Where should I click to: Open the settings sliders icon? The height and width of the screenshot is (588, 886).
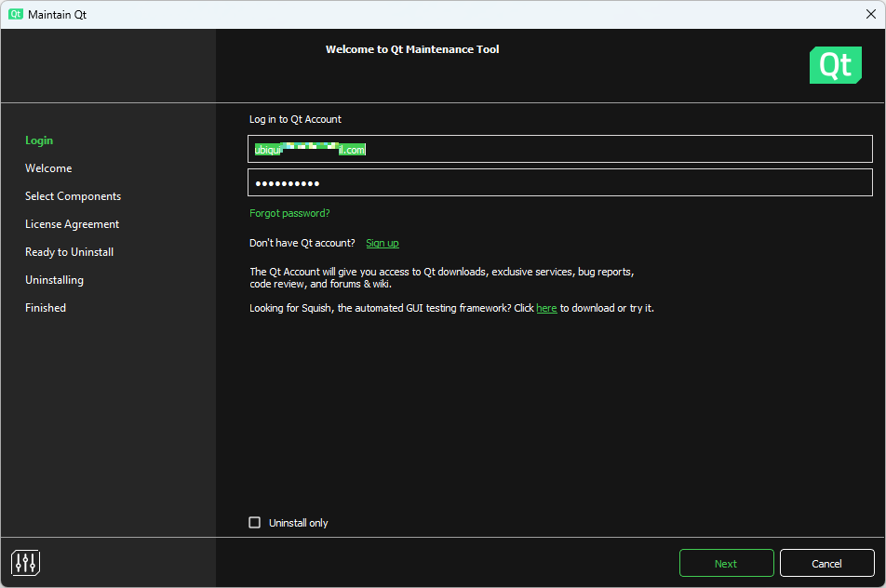[25, 563]
